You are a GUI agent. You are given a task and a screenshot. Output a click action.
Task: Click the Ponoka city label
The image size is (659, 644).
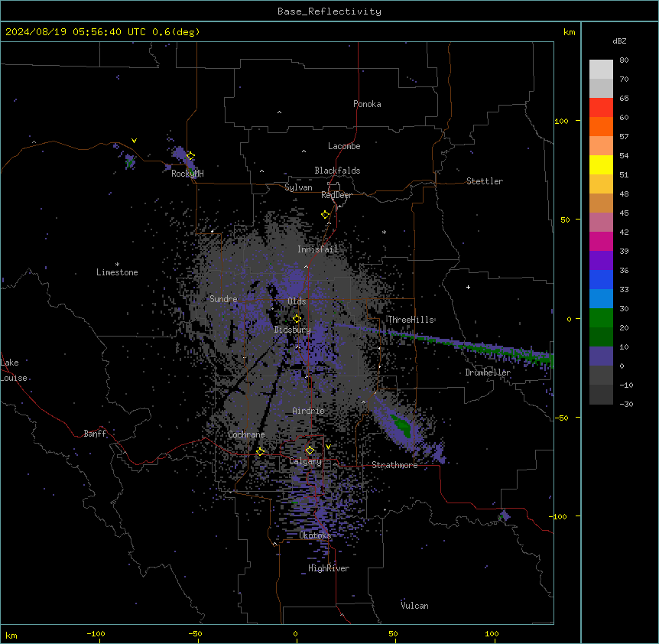[367, 104]
